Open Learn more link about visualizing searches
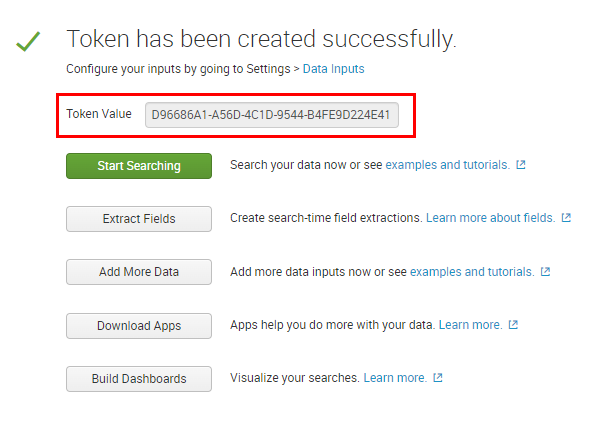Screen dimensions: 605x437 pyautogui.click(x=395, y=378)
